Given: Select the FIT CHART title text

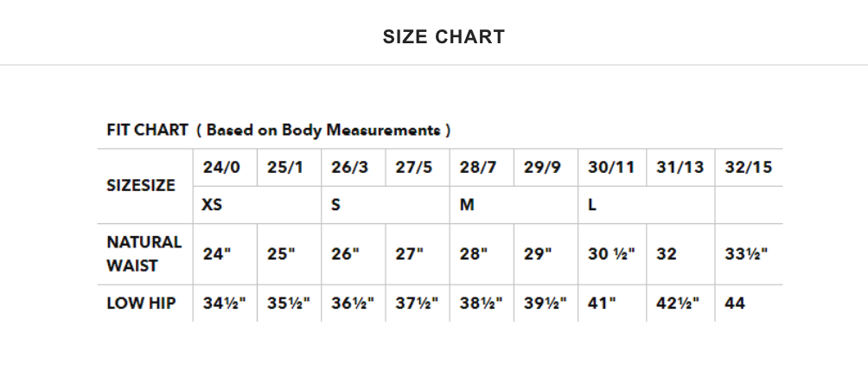Looking at the screenshot, I should [x=278, y=130].
